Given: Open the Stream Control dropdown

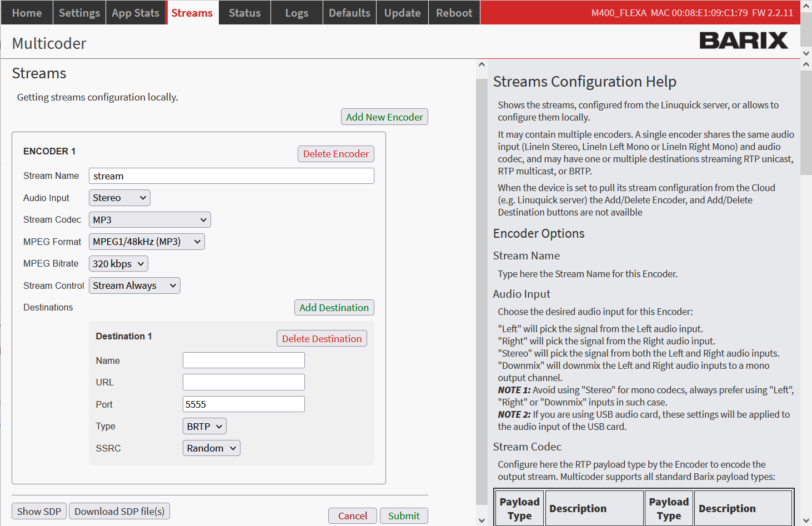Looking at the screenshot, I should 134,285.
